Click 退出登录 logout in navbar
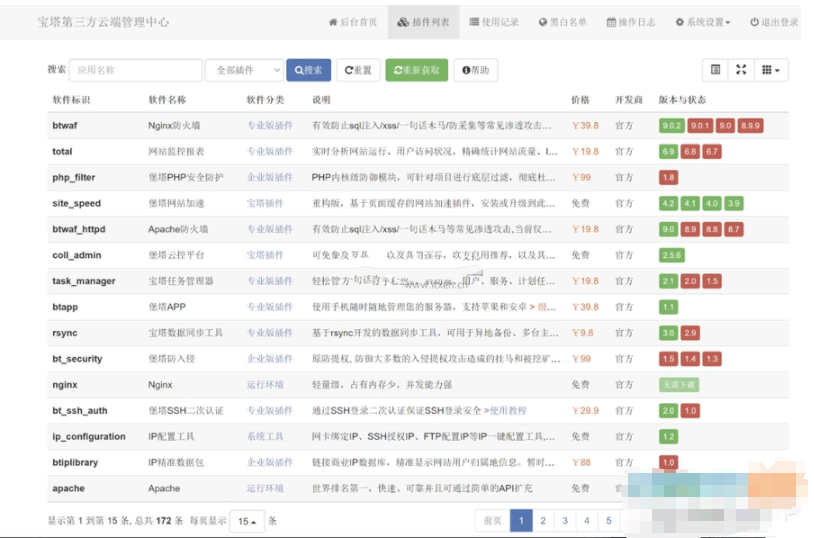814x538 pixels. [x=774, y=22]
